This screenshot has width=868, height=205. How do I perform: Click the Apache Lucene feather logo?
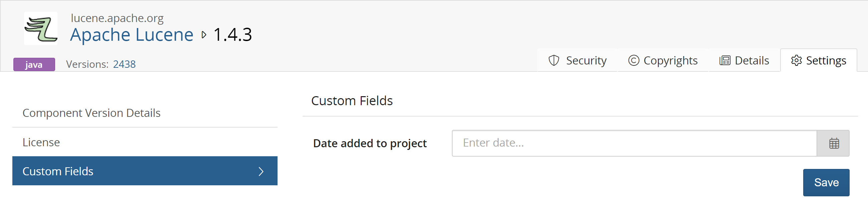coord(40,28)
